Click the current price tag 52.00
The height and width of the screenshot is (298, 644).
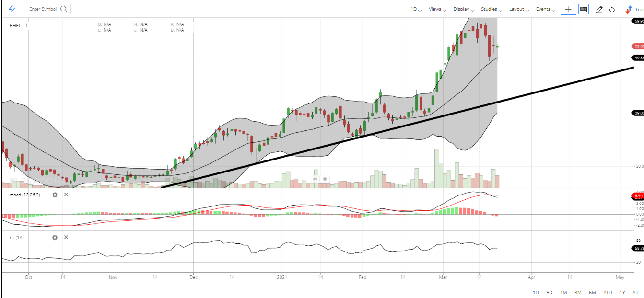pos(638,46)
